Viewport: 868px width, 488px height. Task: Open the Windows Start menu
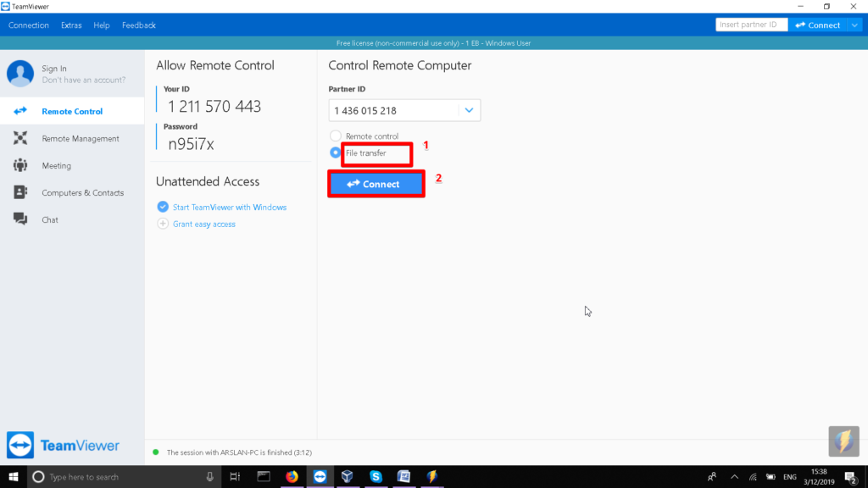(14, 476)
